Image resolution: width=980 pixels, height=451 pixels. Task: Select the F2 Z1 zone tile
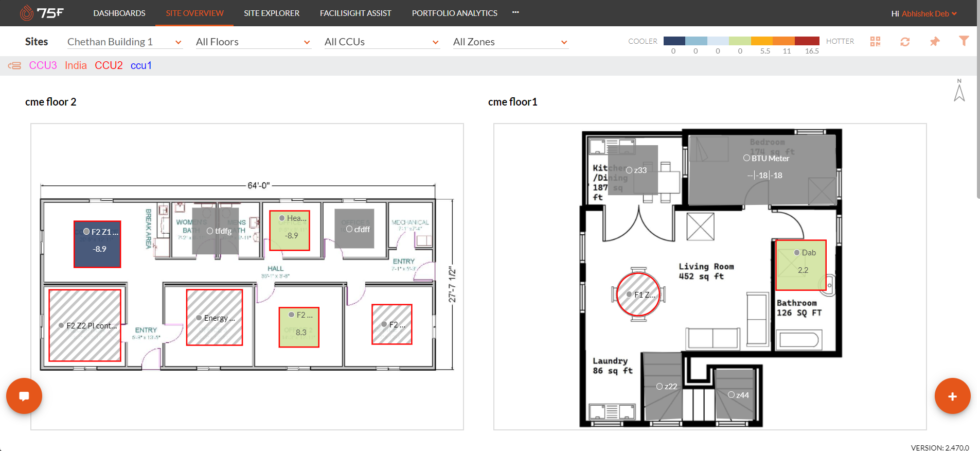pyautogui.click(x=97, y=244)
